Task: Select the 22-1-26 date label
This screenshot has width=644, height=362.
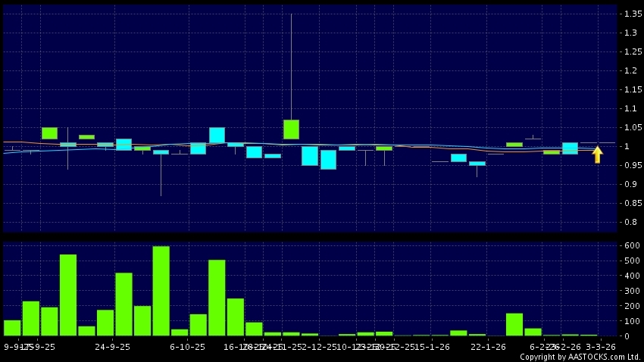Action: coord(488,347)
